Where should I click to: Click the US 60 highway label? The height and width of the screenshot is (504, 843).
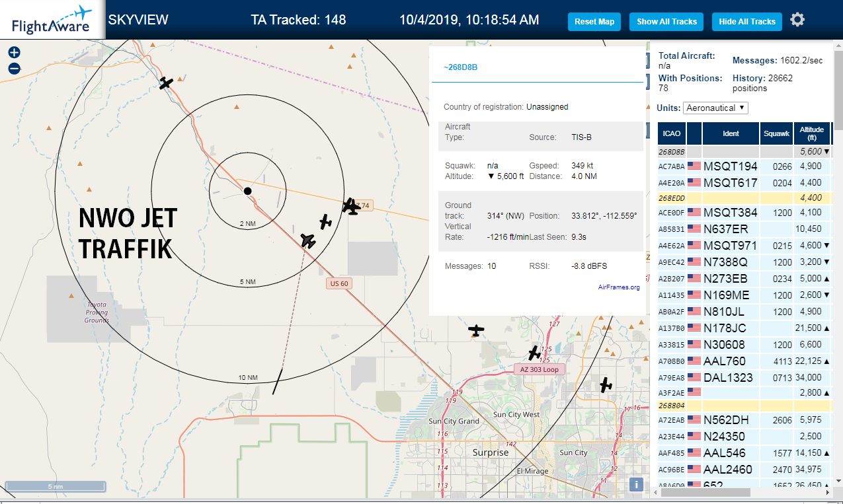click(x=338, y=283)
